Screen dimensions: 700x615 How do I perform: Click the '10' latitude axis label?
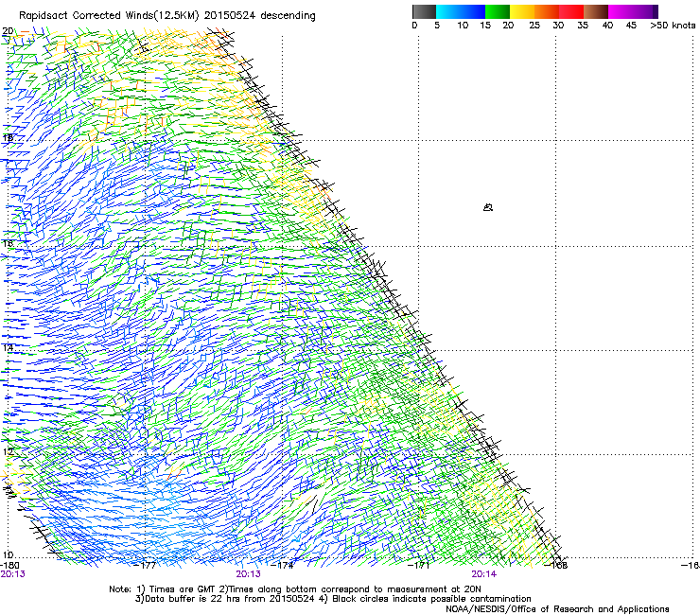8,555
